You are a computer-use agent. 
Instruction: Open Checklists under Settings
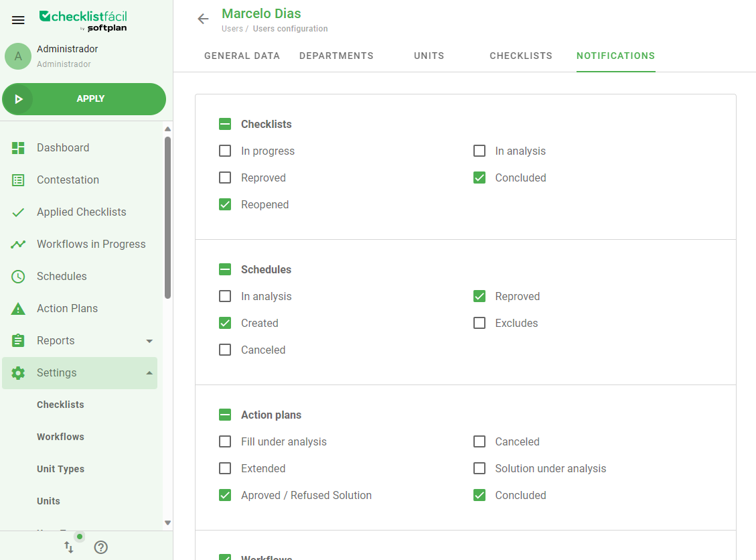[60, 405]
